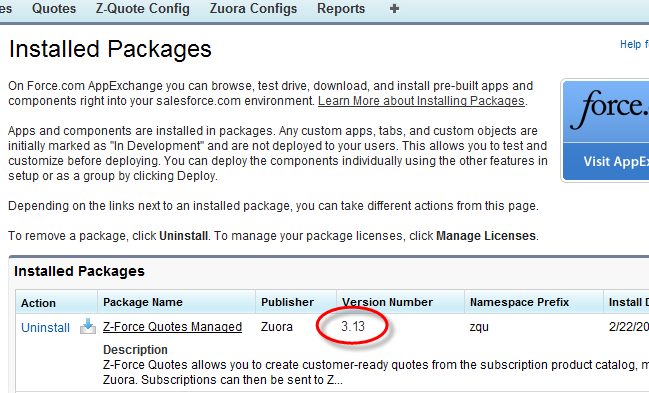Click the Installed Packages page title
This screenshot has height=393, width=649.
tap(110, 49)
